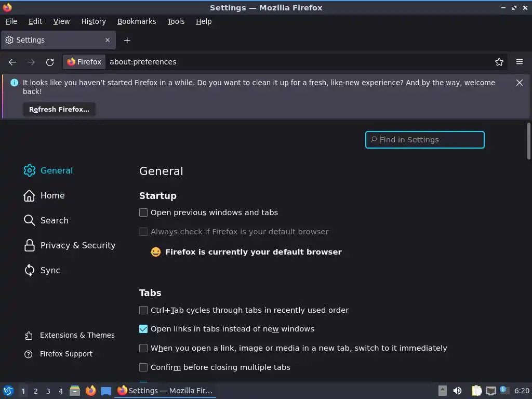Switch to workspace 1

(23, 391)
